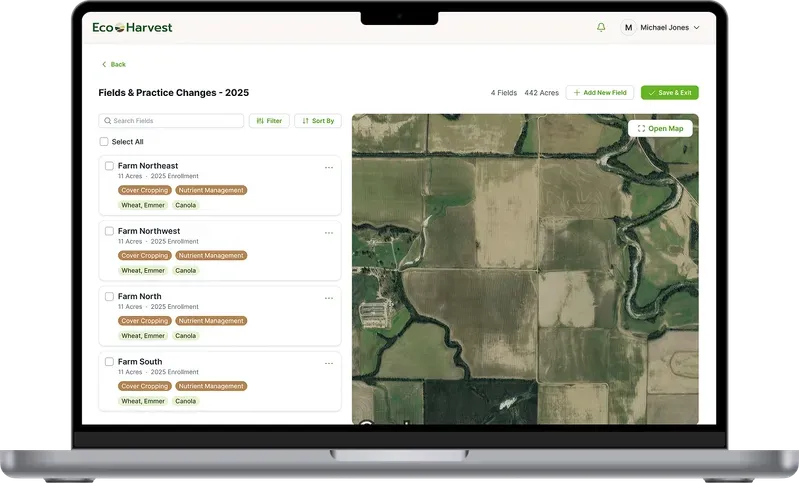
Task: Click Farm North field title
Action: coord(140,296)
